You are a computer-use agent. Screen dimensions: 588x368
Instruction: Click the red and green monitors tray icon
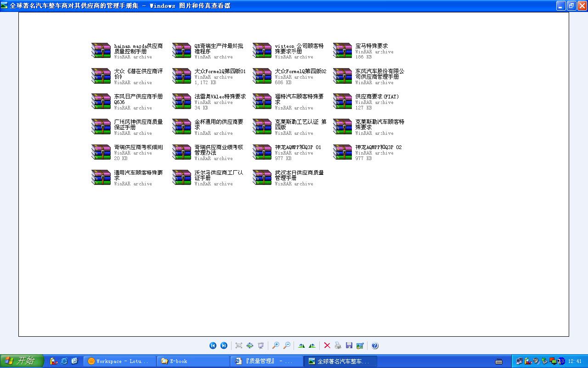[553, 361]
